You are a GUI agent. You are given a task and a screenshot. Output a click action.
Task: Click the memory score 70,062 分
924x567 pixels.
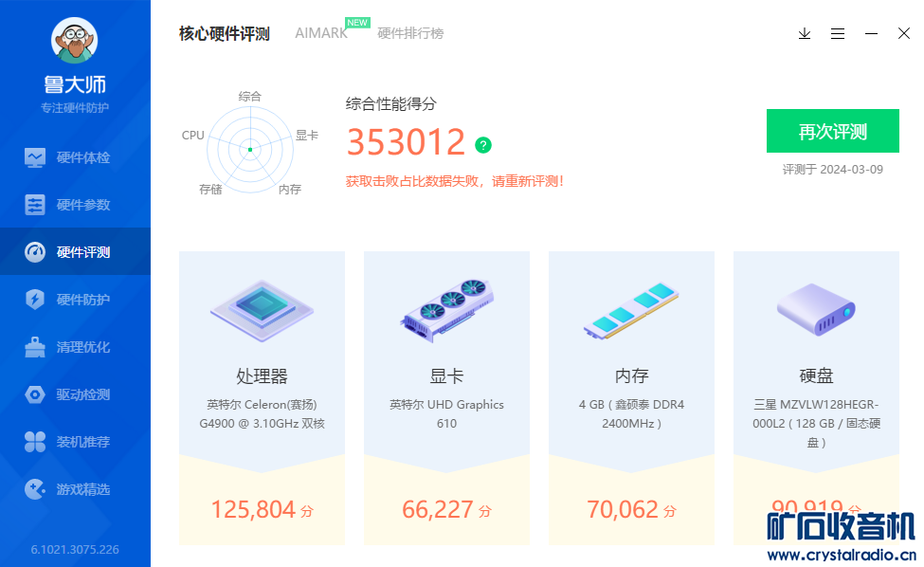(x=631, y=510)
